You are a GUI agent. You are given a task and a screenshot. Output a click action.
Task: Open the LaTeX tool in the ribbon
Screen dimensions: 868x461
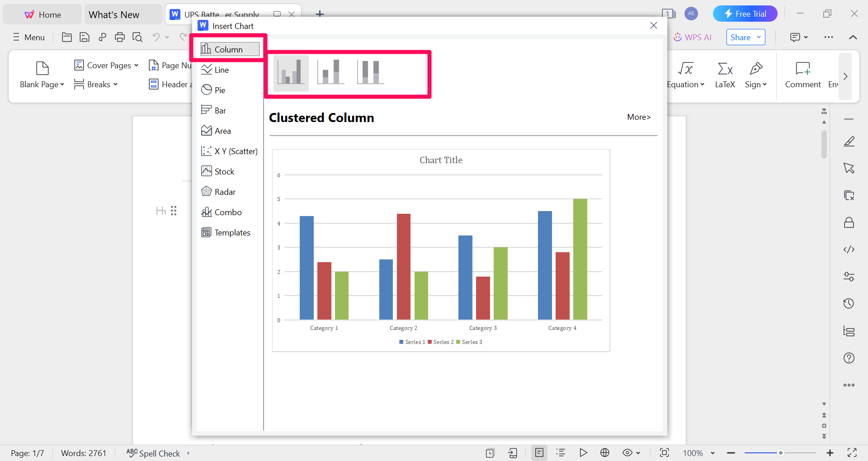(724, 75)
